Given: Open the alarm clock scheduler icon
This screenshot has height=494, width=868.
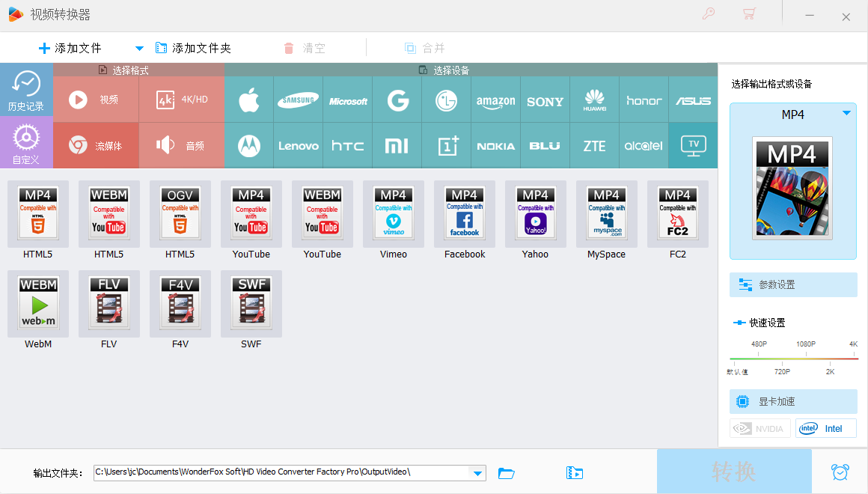Looking at the screenshot, I should point(840,472).
